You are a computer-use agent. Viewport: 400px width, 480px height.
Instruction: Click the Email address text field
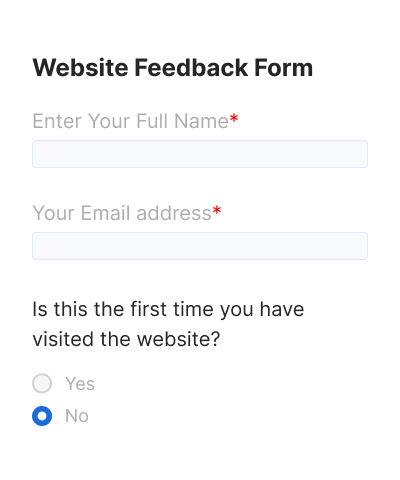tap(200, 246)
